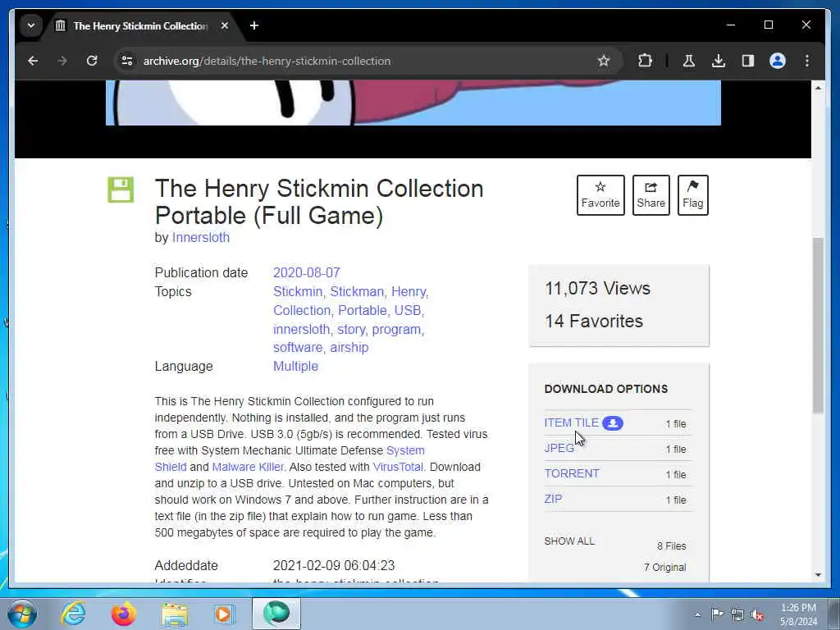Screen dimensions: 840x630
Task: Click the forward navigation arrow
Action: click(62, 61)
